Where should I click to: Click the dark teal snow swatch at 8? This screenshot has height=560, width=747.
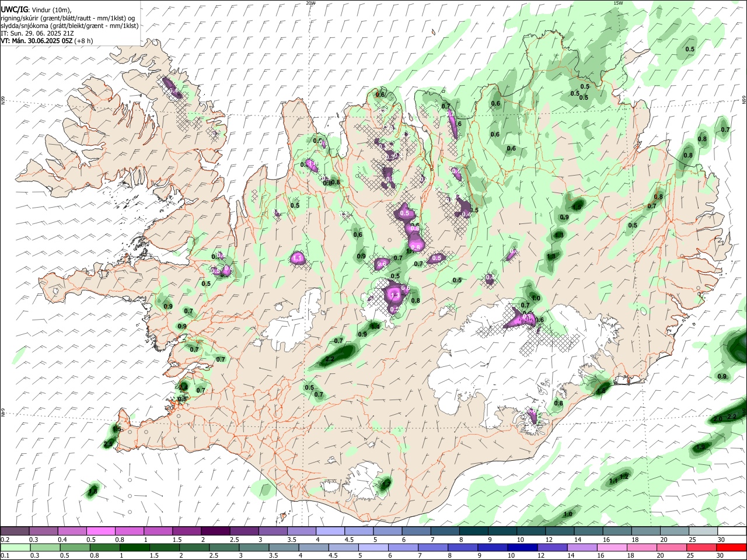coord(474,531)
